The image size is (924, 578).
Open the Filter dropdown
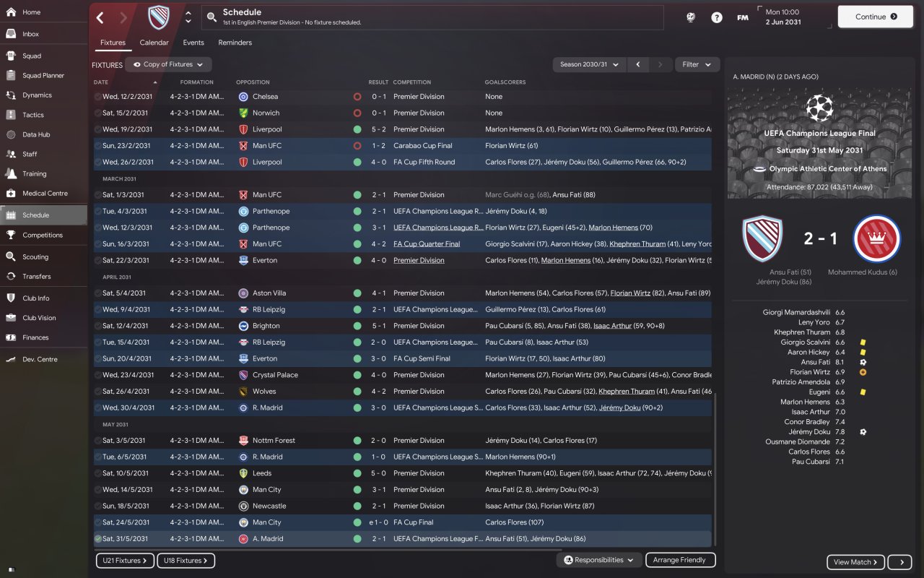pos(697,64)
